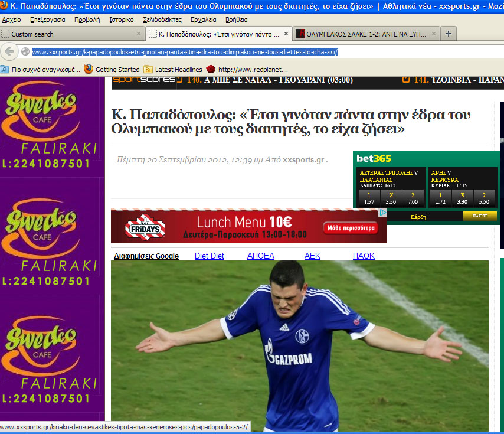This screenshot has width=504, height=434.
Task: Open the Επεξεργασία menu
Action: 48,19
